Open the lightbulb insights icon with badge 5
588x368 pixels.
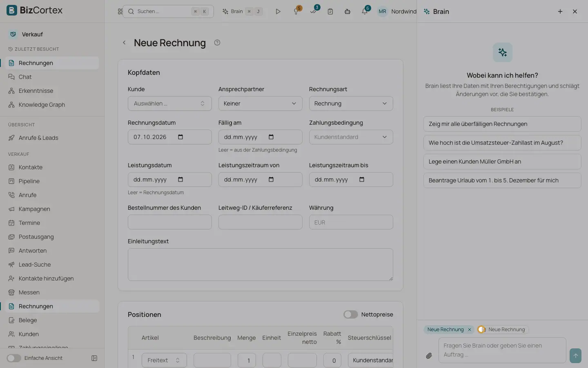pos(296,11)
